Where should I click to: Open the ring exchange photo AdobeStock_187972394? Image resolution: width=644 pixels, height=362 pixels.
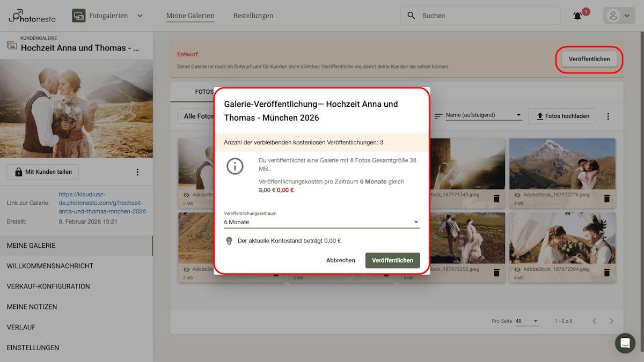pyautogui.click(x=562, y=238)
